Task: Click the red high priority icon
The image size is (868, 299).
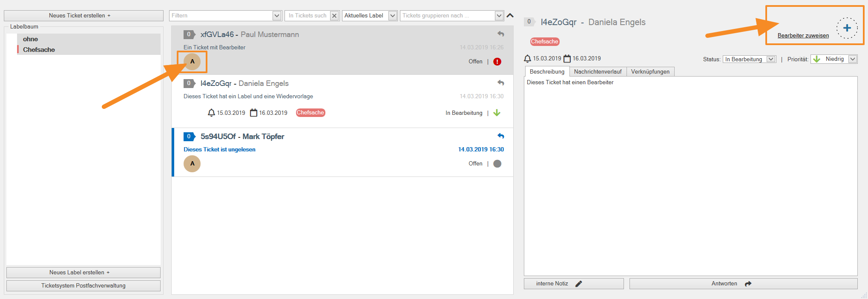Action: 497,62
